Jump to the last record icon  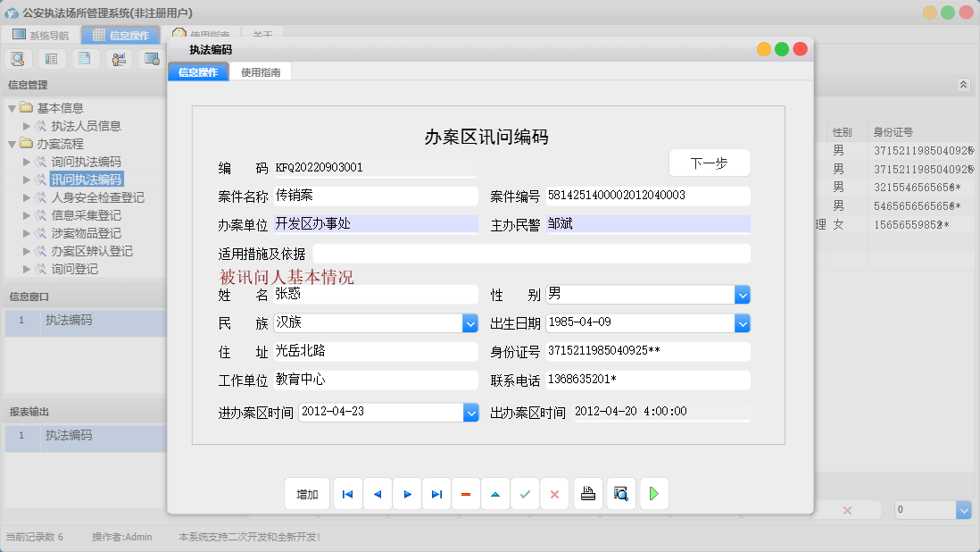pyautogui.click(x=436, y=493)
